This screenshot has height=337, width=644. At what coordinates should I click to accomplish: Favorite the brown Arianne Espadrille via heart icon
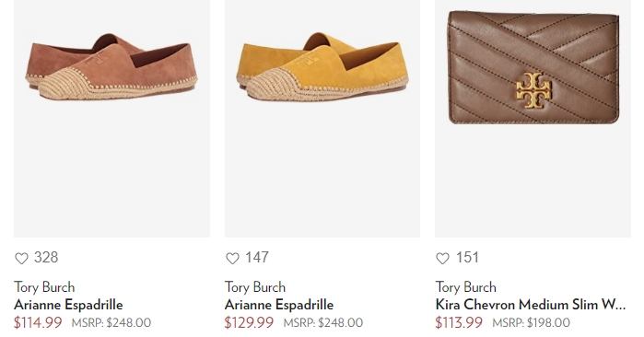pos(21,258)
